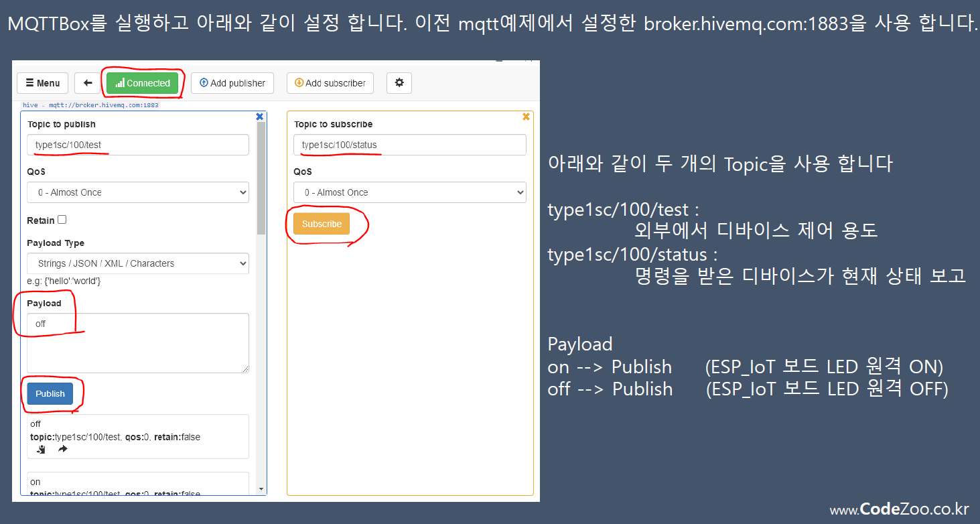Click the scrollbar down arrow in publisher panel

click(x=261, y=490)
